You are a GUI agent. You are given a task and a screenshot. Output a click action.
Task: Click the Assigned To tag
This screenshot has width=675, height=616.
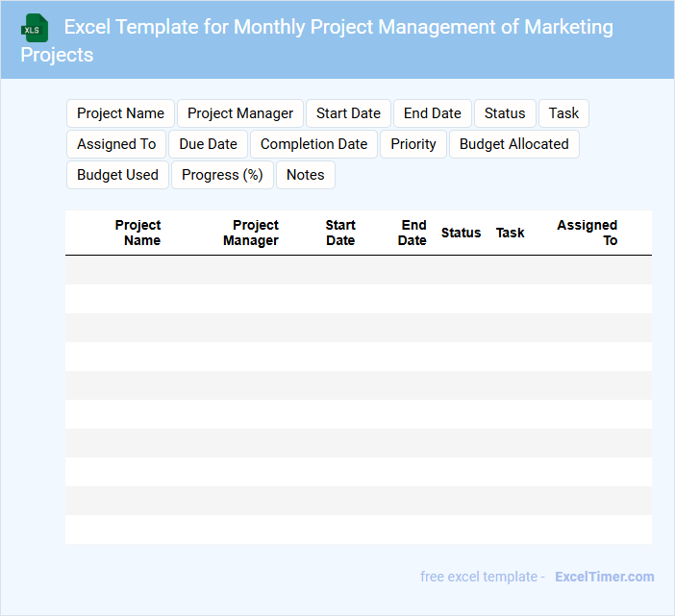point(116,144)
